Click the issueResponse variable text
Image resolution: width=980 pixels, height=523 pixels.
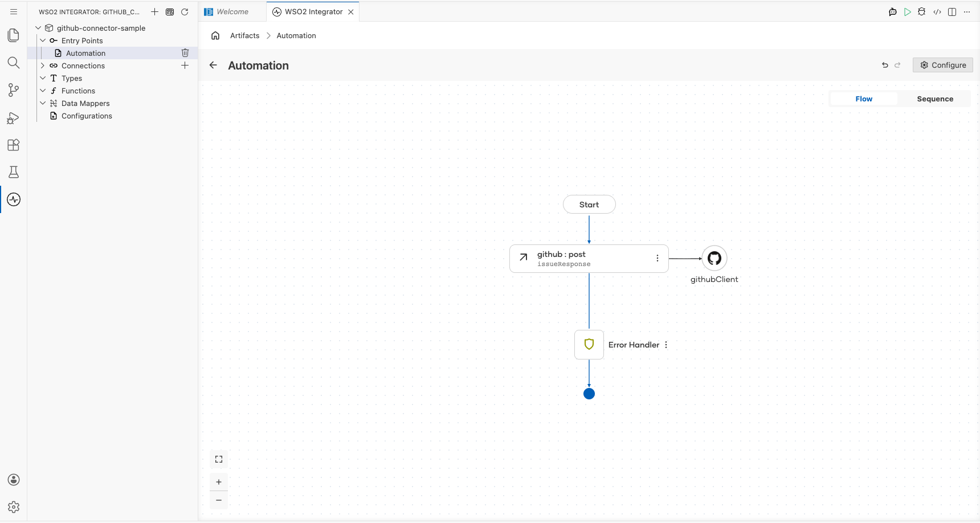pos(564,264)
